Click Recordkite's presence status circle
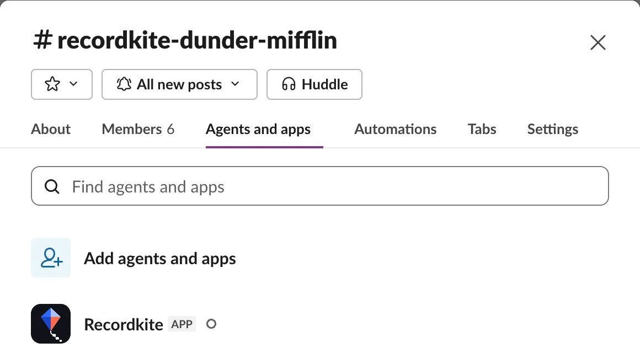 point(211,324)
